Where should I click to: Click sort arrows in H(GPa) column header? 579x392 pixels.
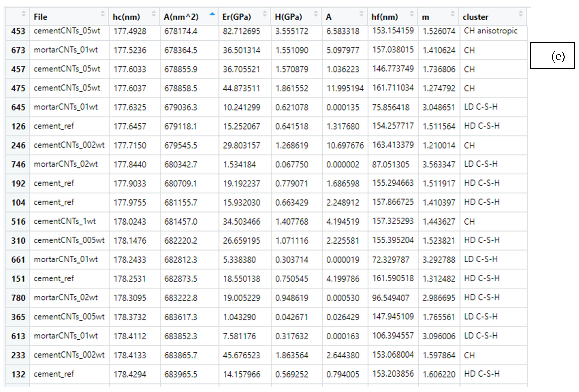tap(316, 14)
